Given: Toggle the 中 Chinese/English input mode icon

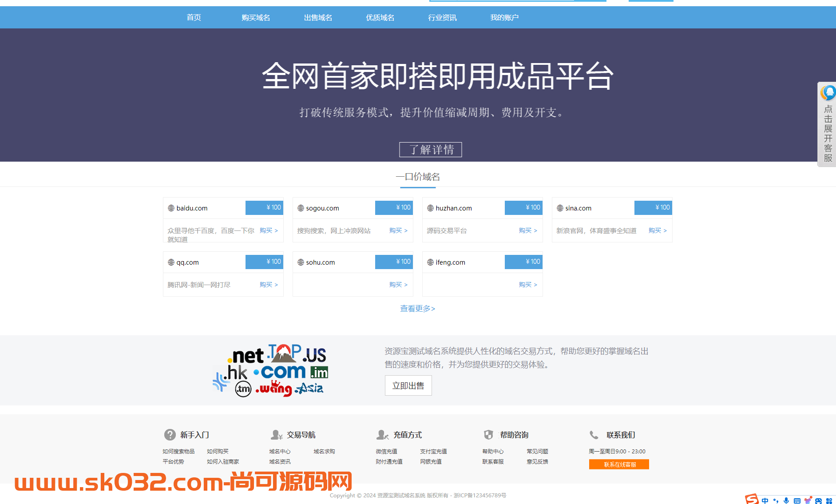Looking at the screenshot, I should click(765, 500).
